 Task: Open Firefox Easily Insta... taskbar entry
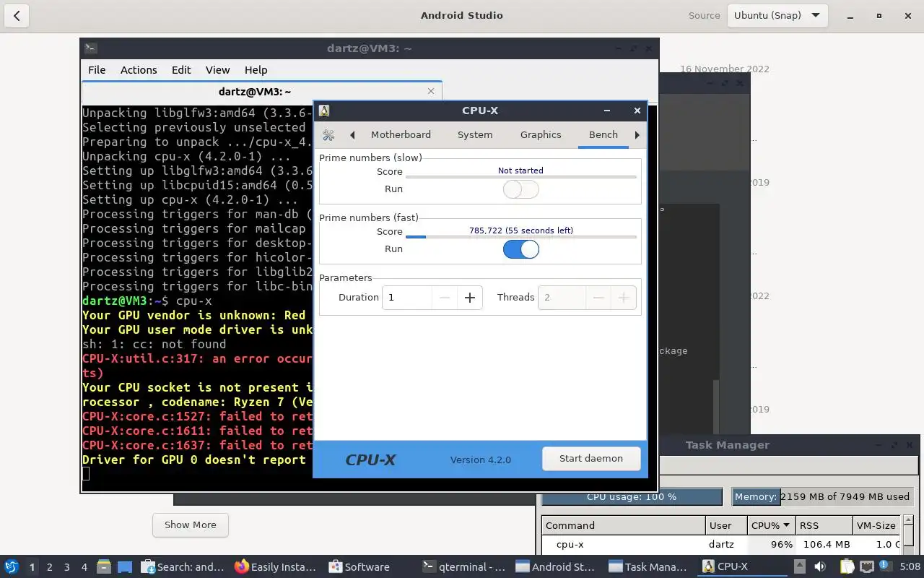pos(276,567)
